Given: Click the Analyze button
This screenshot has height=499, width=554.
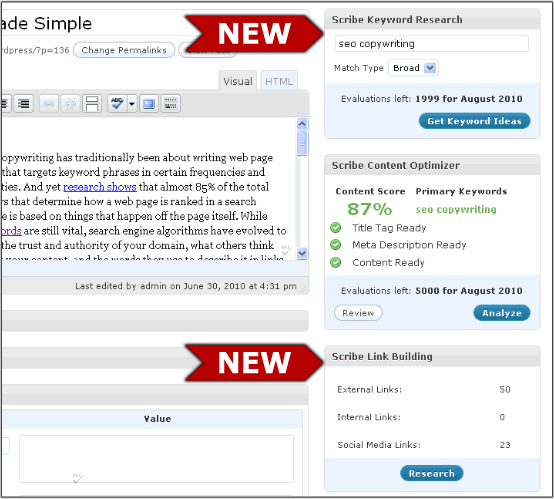Looking at the screenshot, I should tap(502, 313).
